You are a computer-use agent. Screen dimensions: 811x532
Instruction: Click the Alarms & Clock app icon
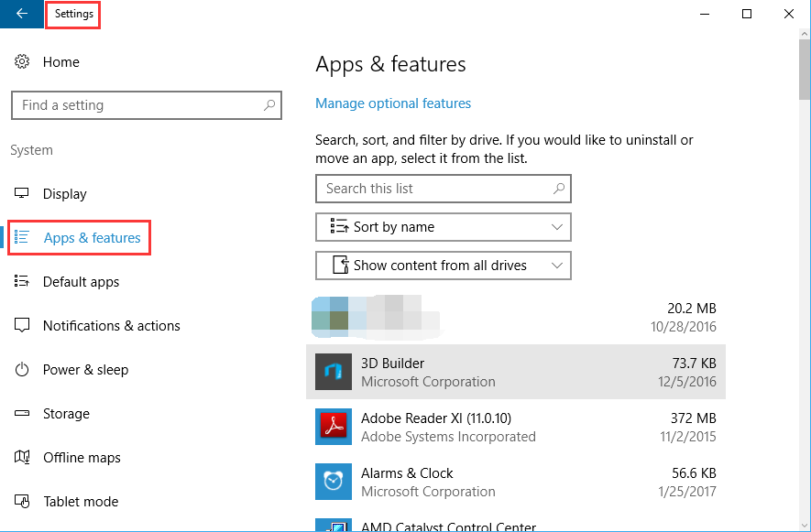334,482
